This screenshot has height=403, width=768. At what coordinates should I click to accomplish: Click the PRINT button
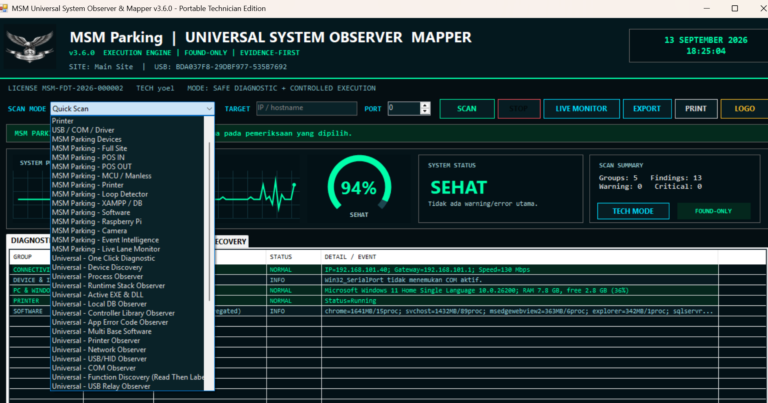click(696, 109)
